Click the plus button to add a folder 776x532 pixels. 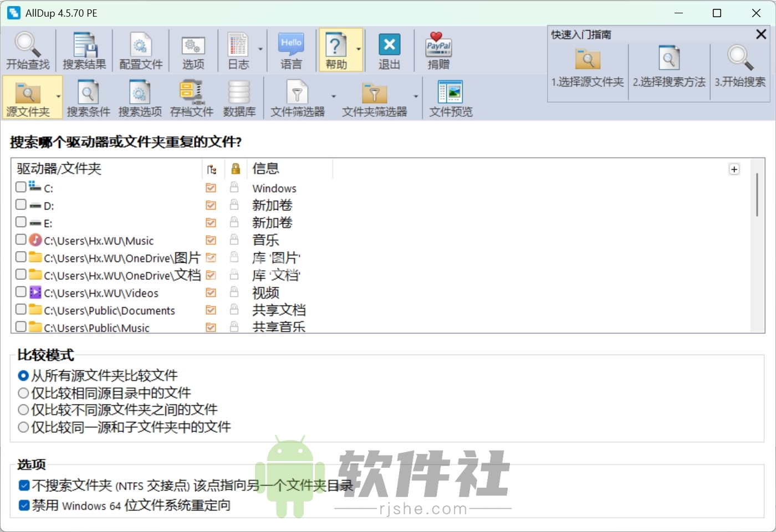[x=734, y=169]
